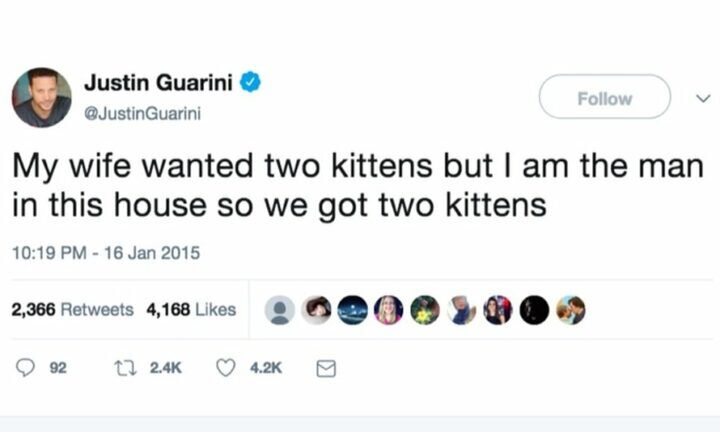Open Justin Guarini's profile photo
The image size is (720, 432).
pos(41,98)
